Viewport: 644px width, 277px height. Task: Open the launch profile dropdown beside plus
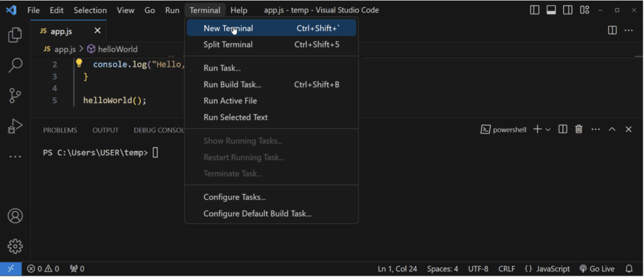click(548, 130)
